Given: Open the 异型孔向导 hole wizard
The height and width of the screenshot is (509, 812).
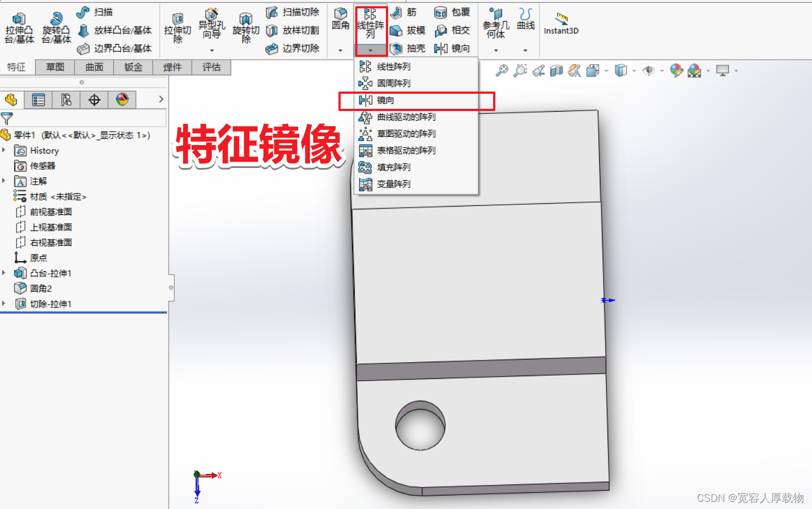Looking at the screenshot, I should pos(212,23).
